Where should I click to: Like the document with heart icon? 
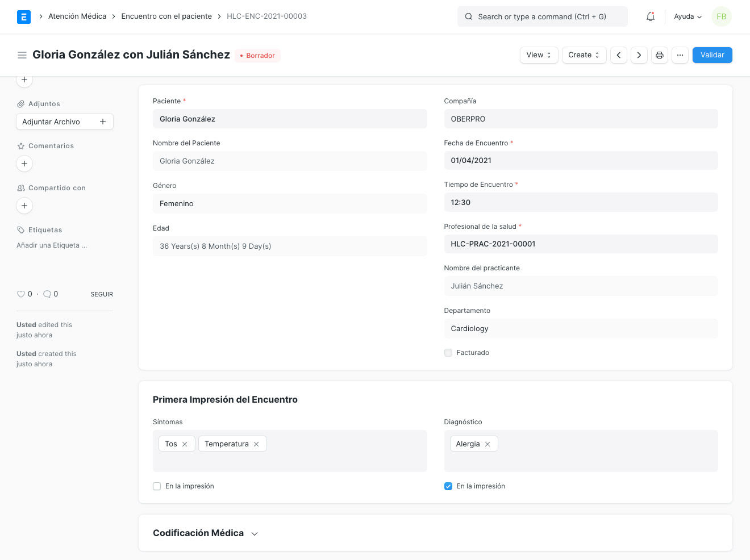coord(21,294)
